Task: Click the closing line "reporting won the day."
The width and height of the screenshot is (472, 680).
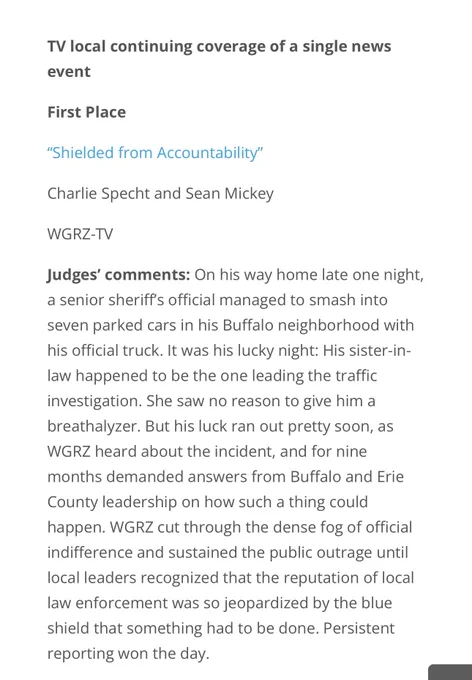Action: (x=128, y=654)
